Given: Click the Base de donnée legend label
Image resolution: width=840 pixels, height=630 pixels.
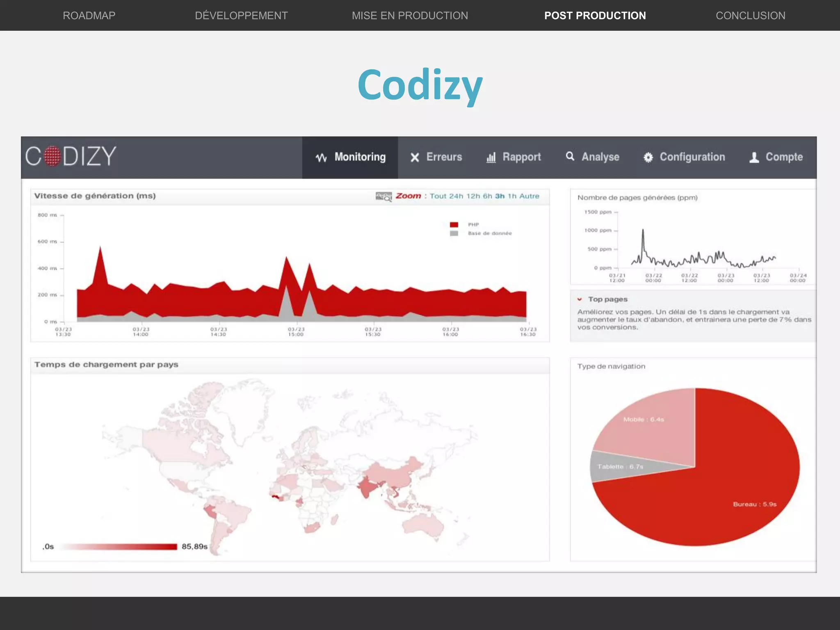Looking at the screenshot, I should 490,233.
